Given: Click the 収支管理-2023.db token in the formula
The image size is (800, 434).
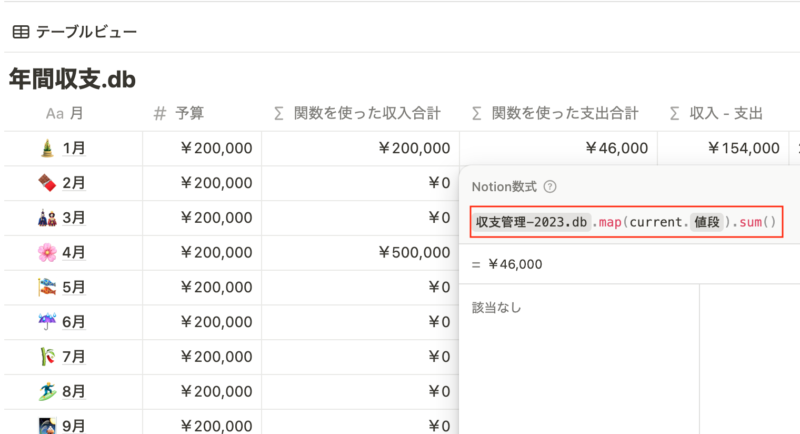Looking at the screenshot, I should point(531,222).
